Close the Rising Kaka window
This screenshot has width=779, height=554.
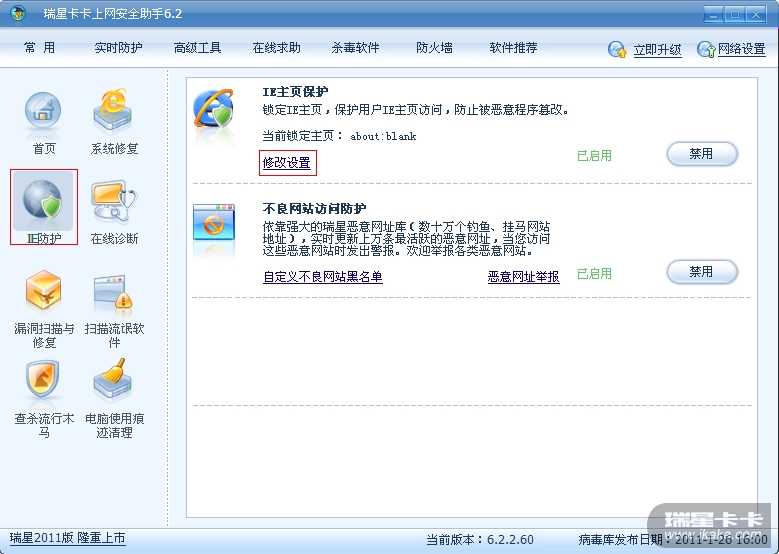point(756,14)
